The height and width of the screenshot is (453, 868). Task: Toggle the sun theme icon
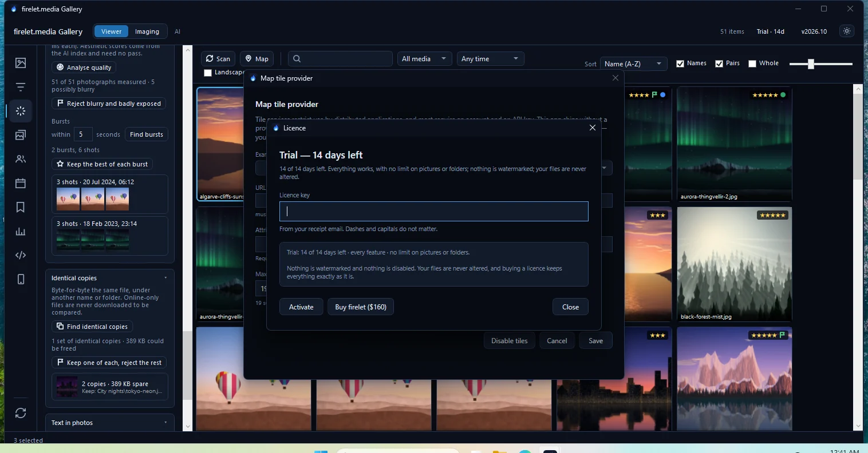point(847,31)
